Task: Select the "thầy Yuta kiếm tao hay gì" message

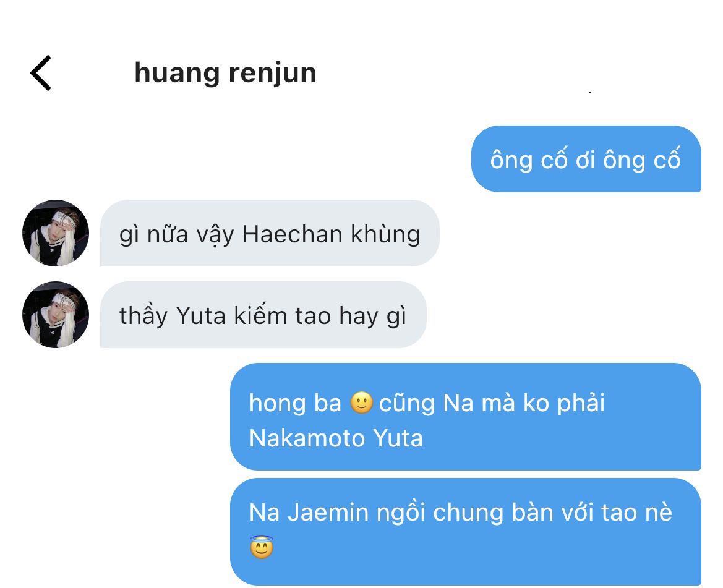Action: [x=263, y=315]
